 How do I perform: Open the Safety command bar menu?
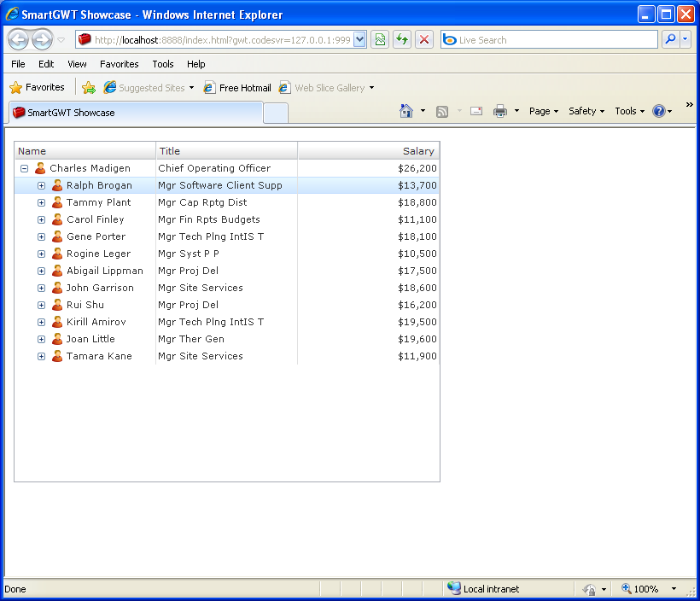586,111
